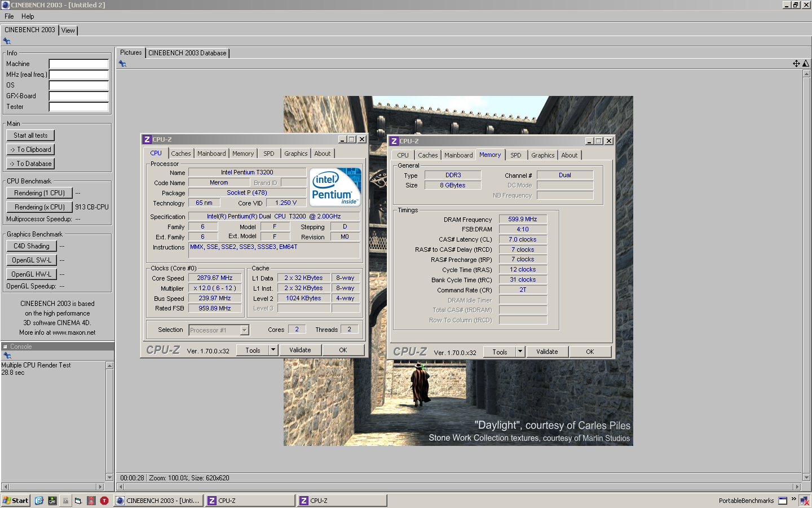812x508 pixels.
Task: Run the C4D Shading test
Action: (x=32, y=246)
